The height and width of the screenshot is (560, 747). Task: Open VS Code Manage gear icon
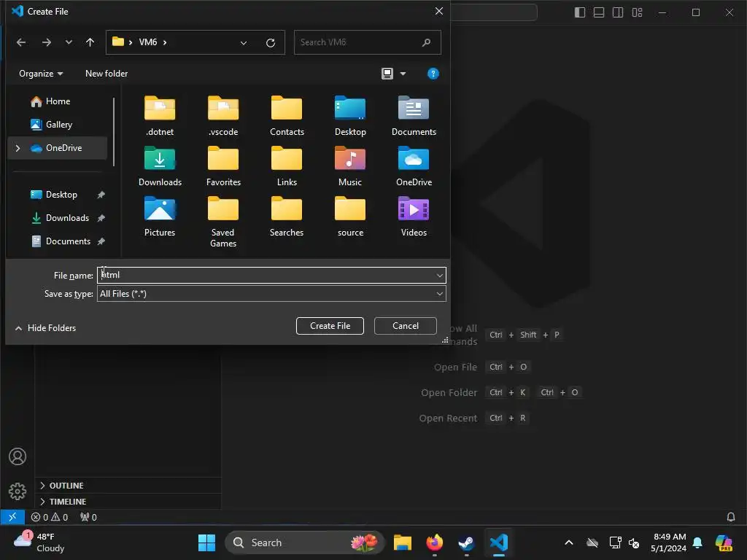click(18, 491)
